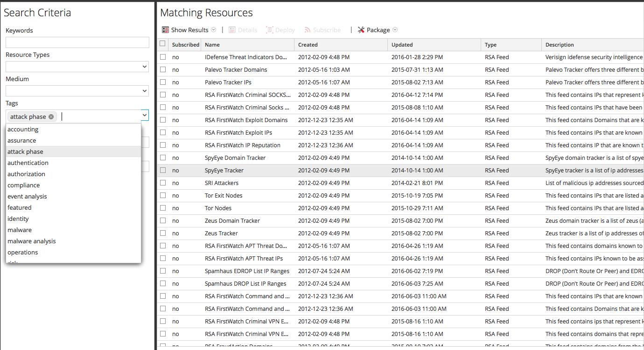The image size is (644, 350).
Task: Click the Show Results icon
Action: click(x=165, y=29)
